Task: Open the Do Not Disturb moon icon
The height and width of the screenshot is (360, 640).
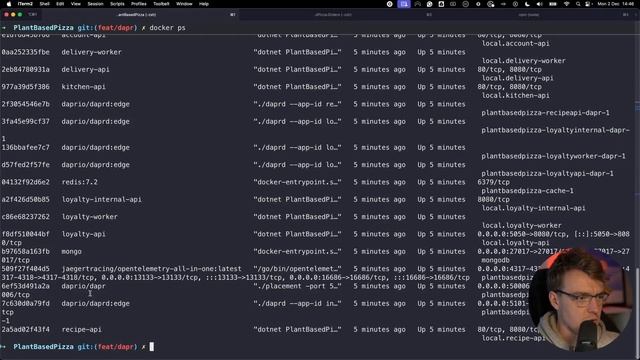Action: tap(527, 4)
